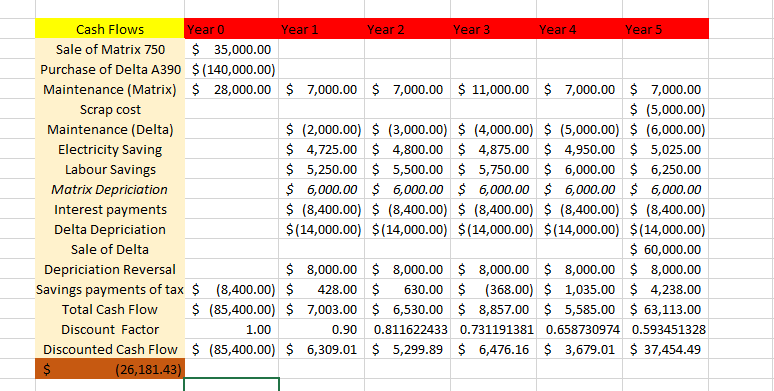Screen dimensions: 774x391
Task: Select the $28,000.00 maintenance cell
Action: click(232, 89)
